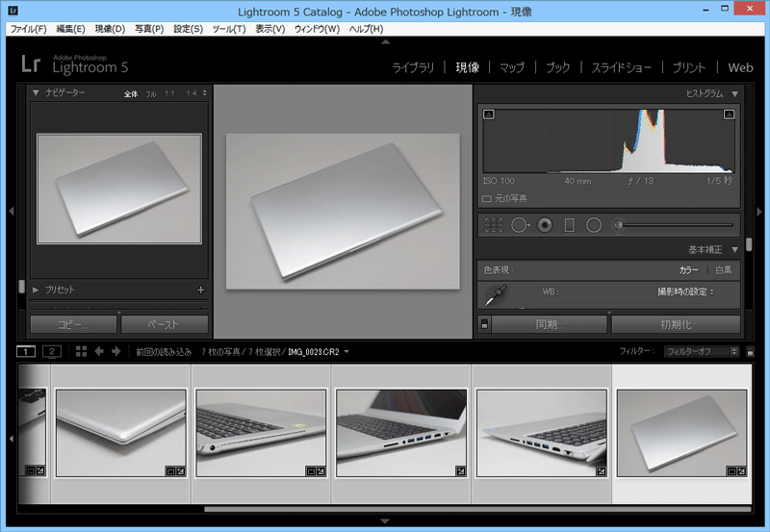
Task: Click the Lightroom Lr logo identity plate
Action: point(75,64)
